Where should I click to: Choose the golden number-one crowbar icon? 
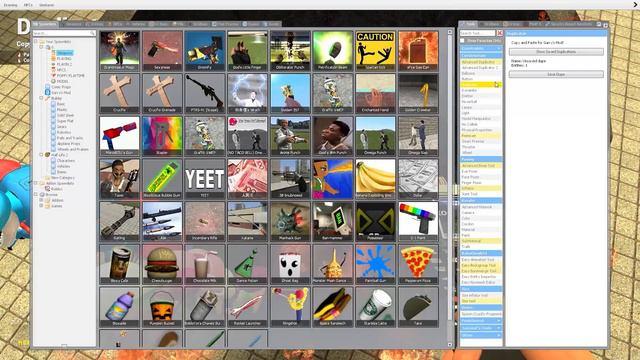pyautogui.click(x=418, y=93)
